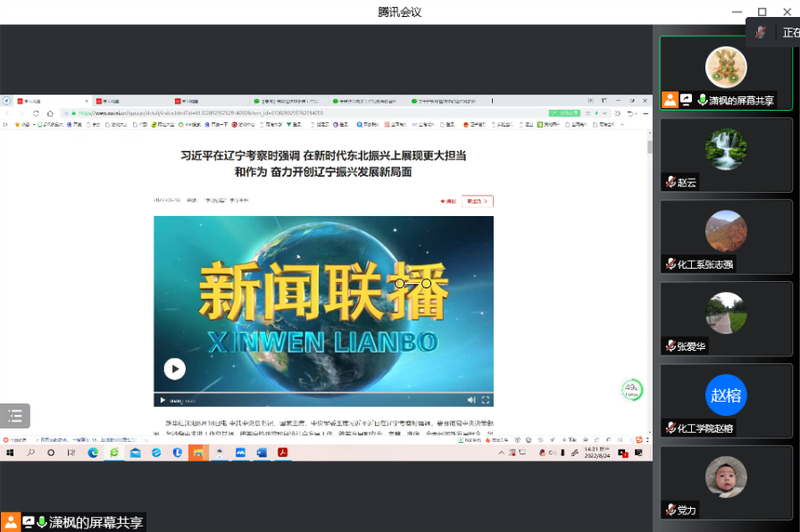Select 赵云's waterfall avatar tile
The height and width of the screenshot is (532, 800).
tap(725, 148)
